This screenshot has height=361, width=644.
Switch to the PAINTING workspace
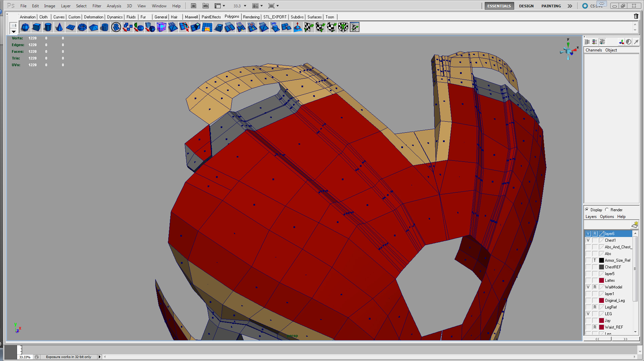[551, 6]
